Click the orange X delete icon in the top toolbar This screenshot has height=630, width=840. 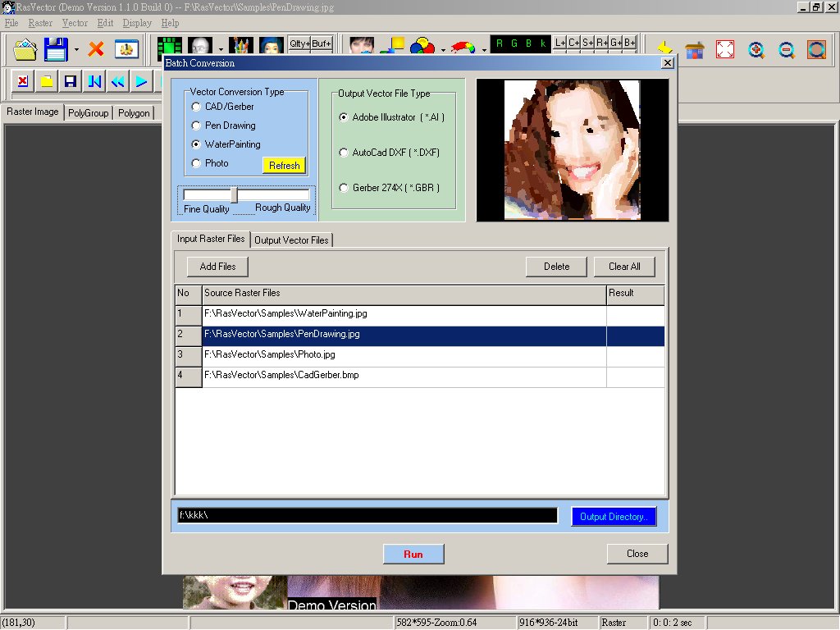pos(97,49)
